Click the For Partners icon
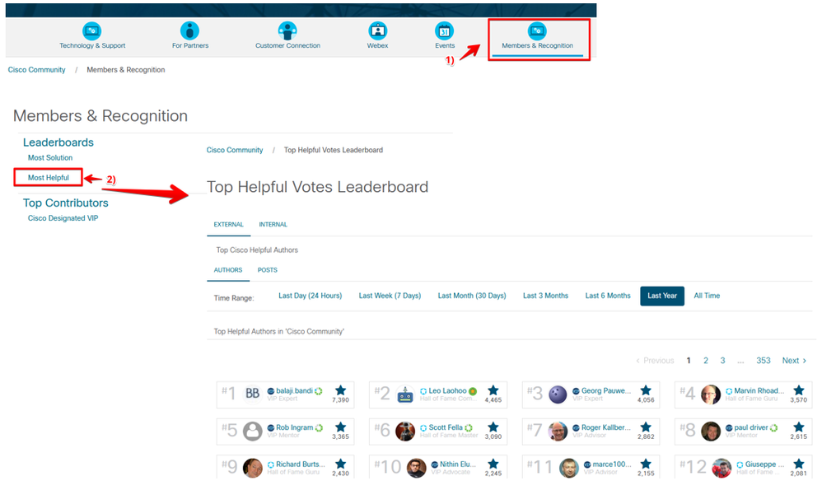The height and width of the screenshot is (504, 822). click(189, 31)
